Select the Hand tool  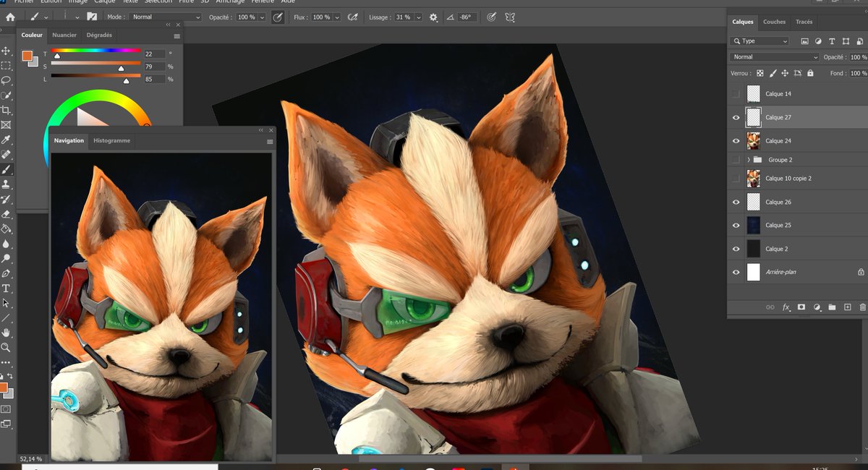pos(6,333)
